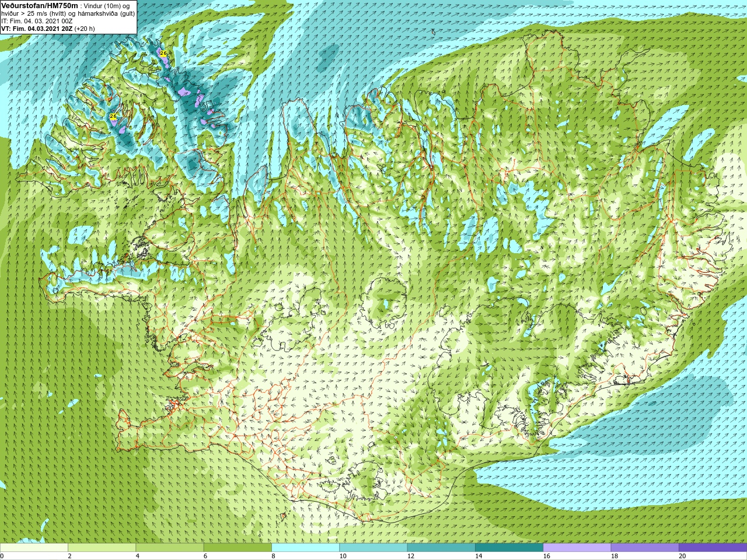Click the legend scale value "18"
This screenshot has width=747, height=560.
click(614, 556)
